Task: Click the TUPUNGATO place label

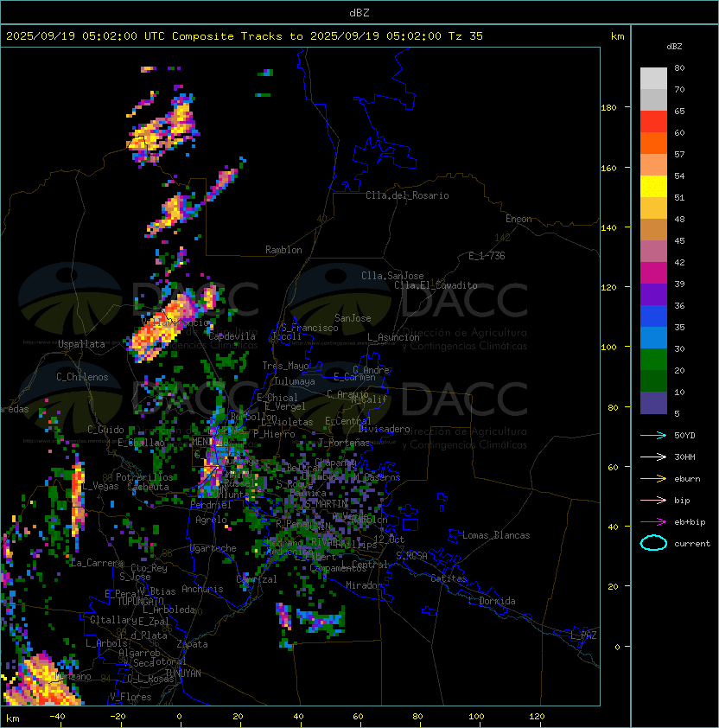Action: tap(140, 602)
